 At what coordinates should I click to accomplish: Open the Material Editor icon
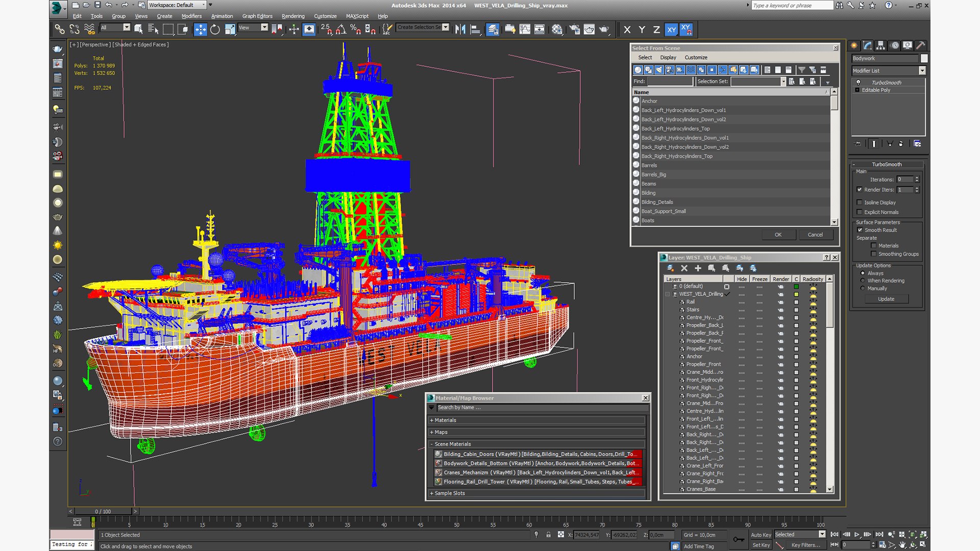pos(557,30)
